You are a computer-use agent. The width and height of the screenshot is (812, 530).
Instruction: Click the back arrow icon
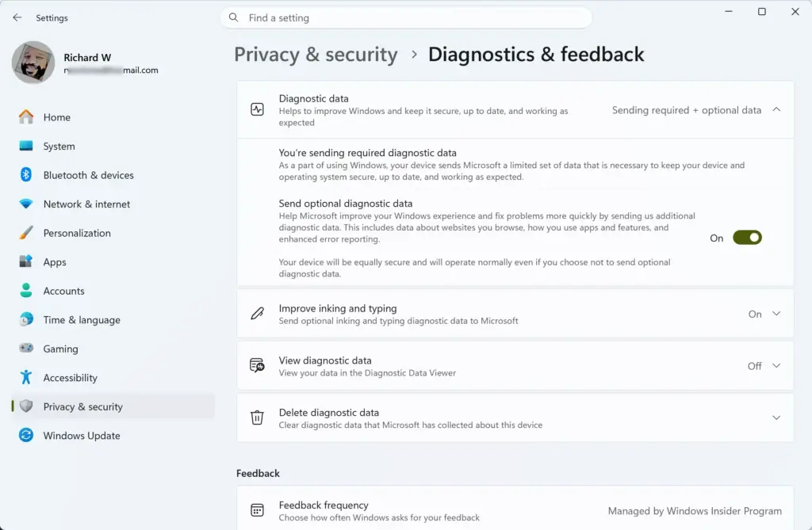point(17,17)
